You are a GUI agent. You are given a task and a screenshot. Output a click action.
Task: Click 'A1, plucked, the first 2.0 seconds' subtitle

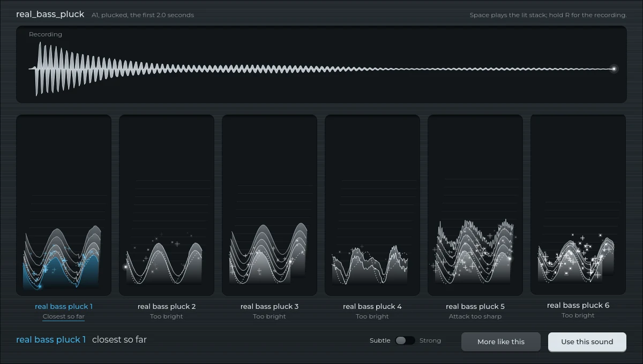click(143, 15)
